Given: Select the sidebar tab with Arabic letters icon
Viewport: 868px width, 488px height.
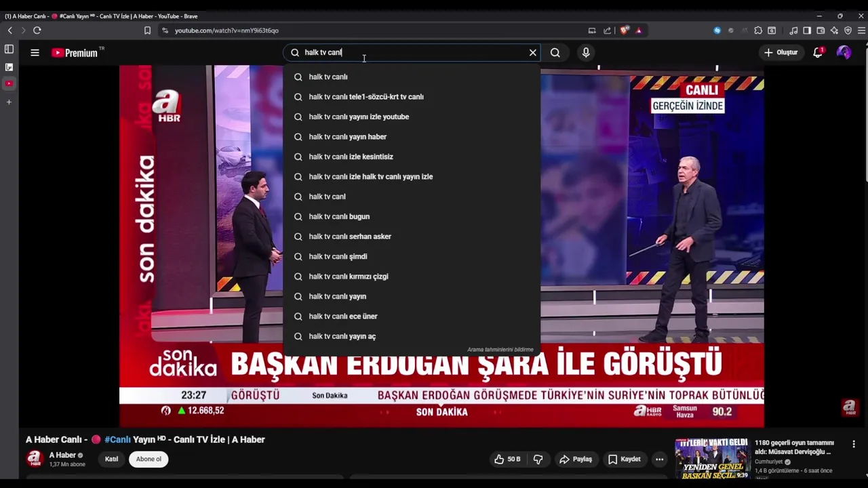Looking at the screenshot, I should tap(9, 67).
